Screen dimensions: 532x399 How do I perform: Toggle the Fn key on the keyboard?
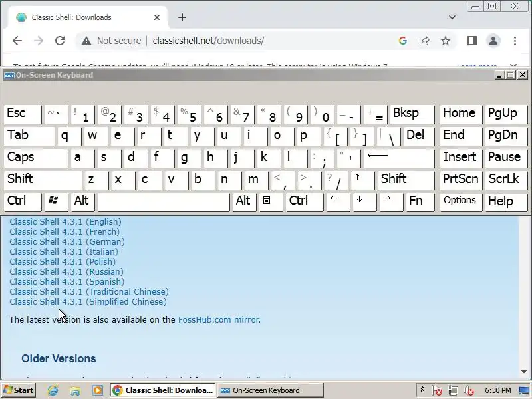pos(420,202)
